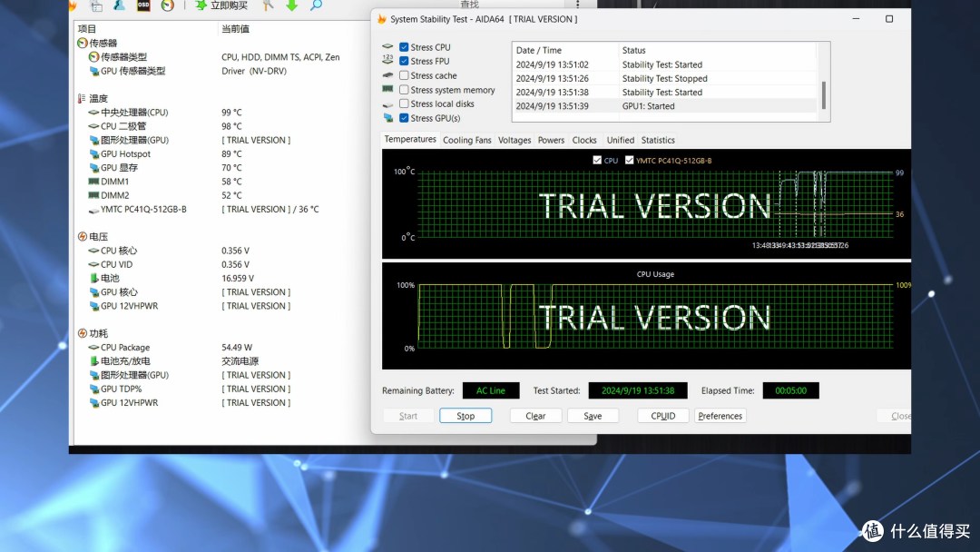Click the battery icon beside 电池
Viewport: 980px width, 552px height.
coord(93,278)
